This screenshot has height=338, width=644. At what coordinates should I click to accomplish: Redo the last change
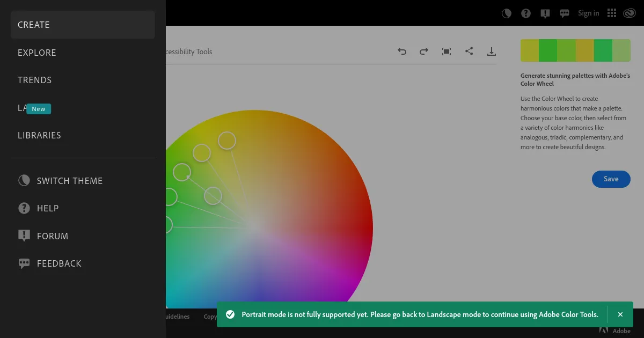424,51
